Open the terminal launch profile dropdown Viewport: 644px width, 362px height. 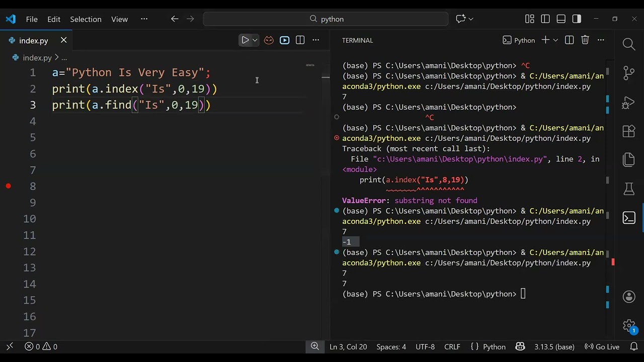(555, 40)
